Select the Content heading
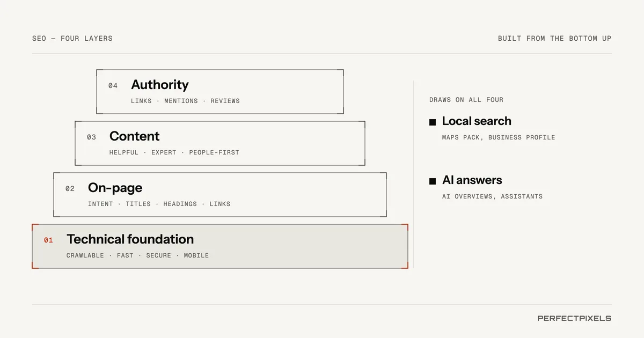 134,136
